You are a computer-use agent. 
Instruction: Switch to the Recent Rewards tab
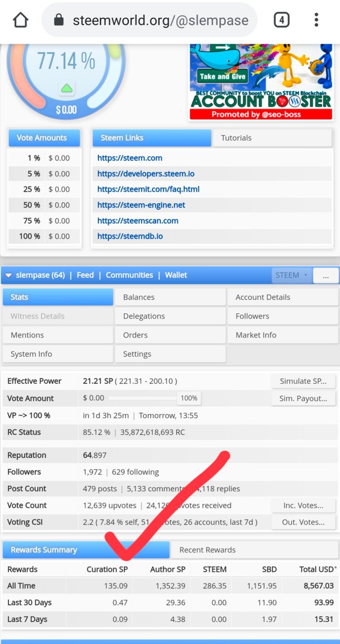(254, 550)
